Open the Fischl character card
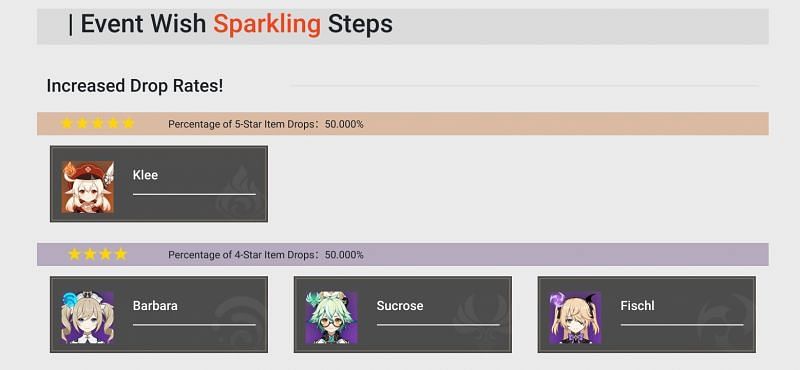Image resolution: width=800 pixels, height=370 pixels. point(646,314)
